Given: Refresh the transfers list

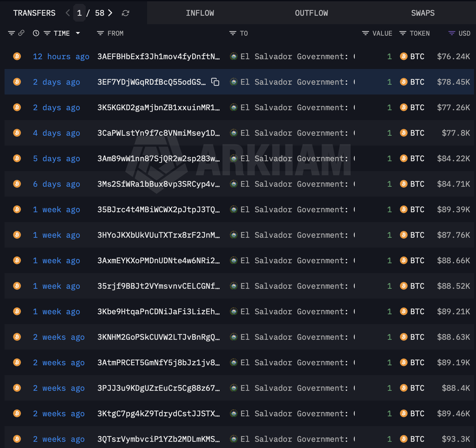Looking at the screenshot, I should (x=126, y=13).
